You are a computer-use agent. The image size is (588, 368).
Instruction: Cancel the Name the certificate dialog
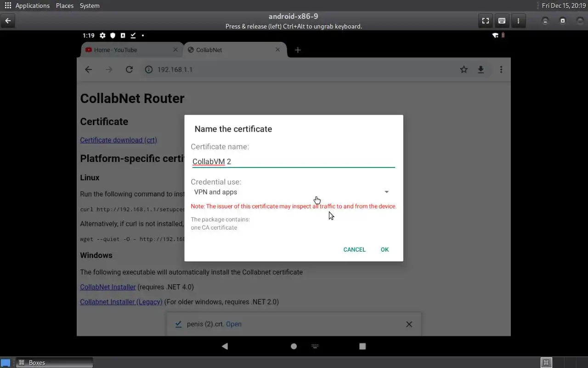pos(355,249)
